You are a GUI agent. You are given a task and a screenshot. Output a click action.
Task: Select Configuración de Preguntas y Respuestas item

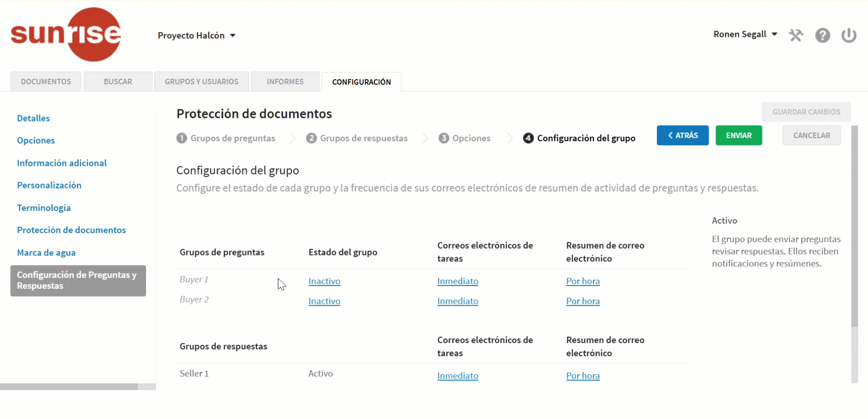78,281
